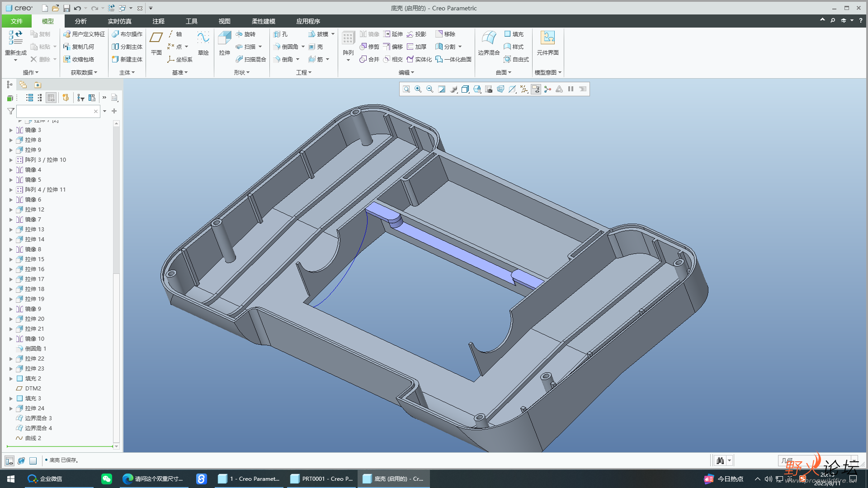The height and width of the screenshot is (488, 868).
Task: Open the View Manager icon
Action: [x=489, y=89]
